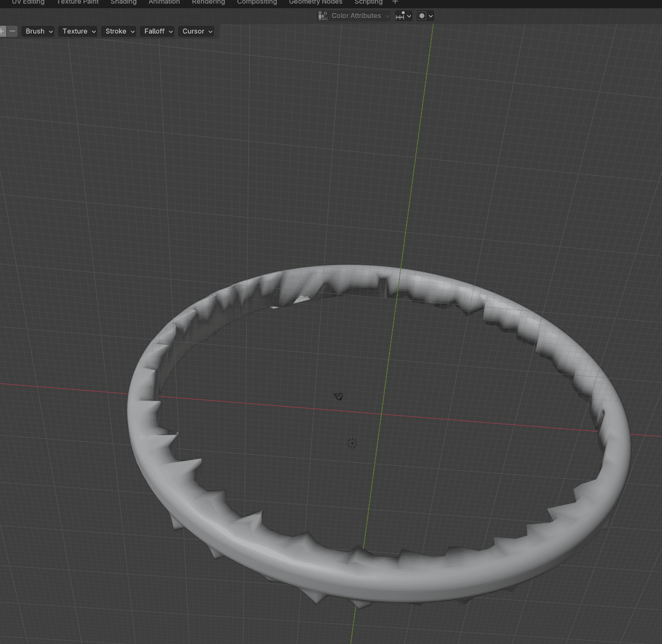Open the Stroke settings dropdown
The height and width of the screenshot is (644, 662).
119,31
